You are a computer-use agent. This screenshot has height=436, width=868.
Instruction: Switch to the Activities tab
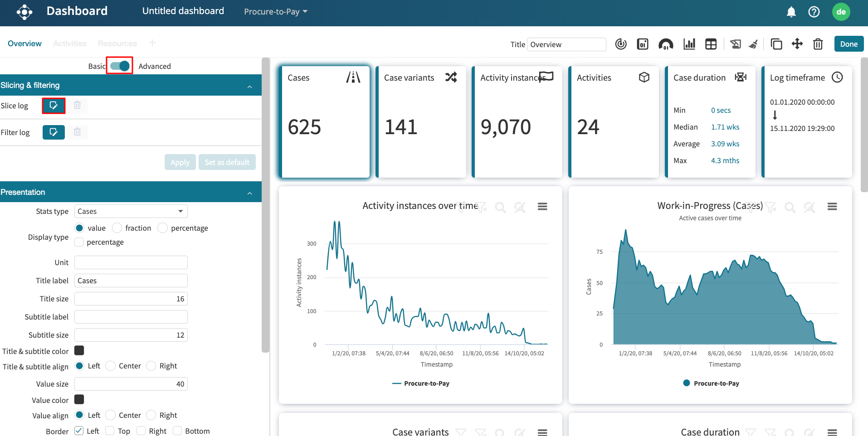coord(69,44)
